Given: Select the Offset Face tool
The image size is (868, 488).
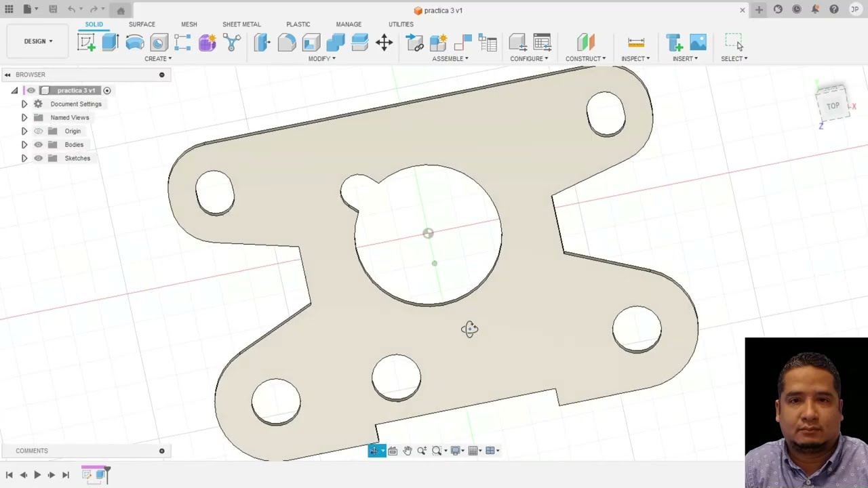Looking at the screenshot, I should pos(359,43).
